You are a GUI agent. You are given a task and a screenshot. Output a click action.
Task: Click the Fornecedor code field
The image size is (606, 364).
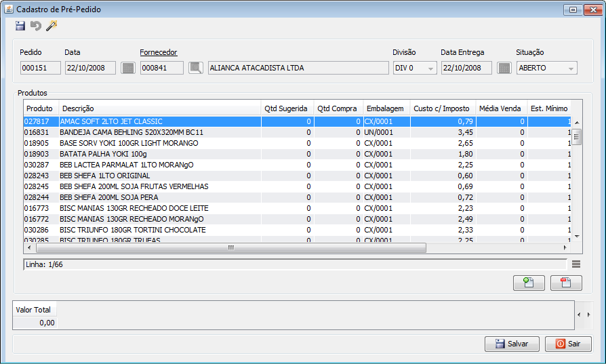[x=161, y=68]
